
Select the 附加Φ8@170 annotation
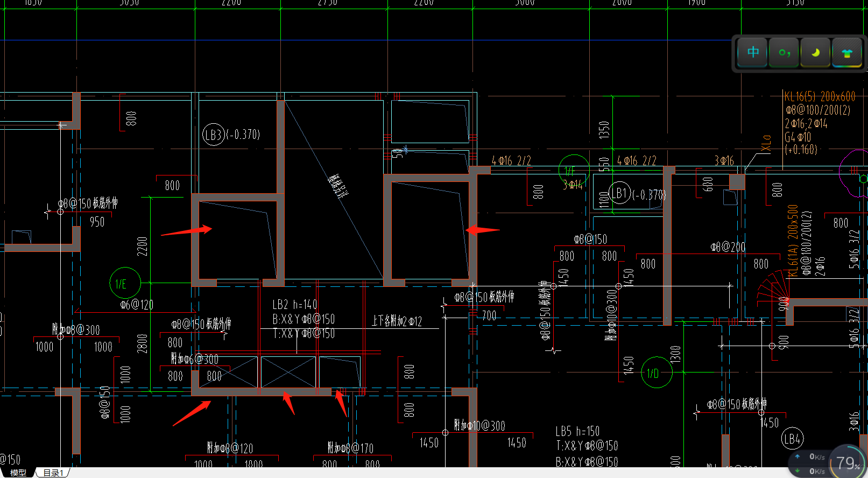pyautogui.click(x=350, y=447)
